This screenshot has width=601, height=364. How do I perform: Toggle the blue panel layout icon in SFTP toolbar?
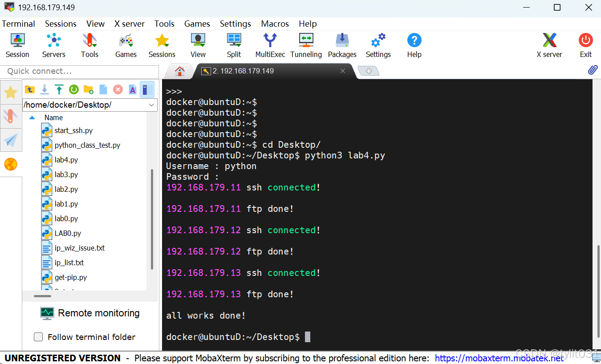coord(147,89)
